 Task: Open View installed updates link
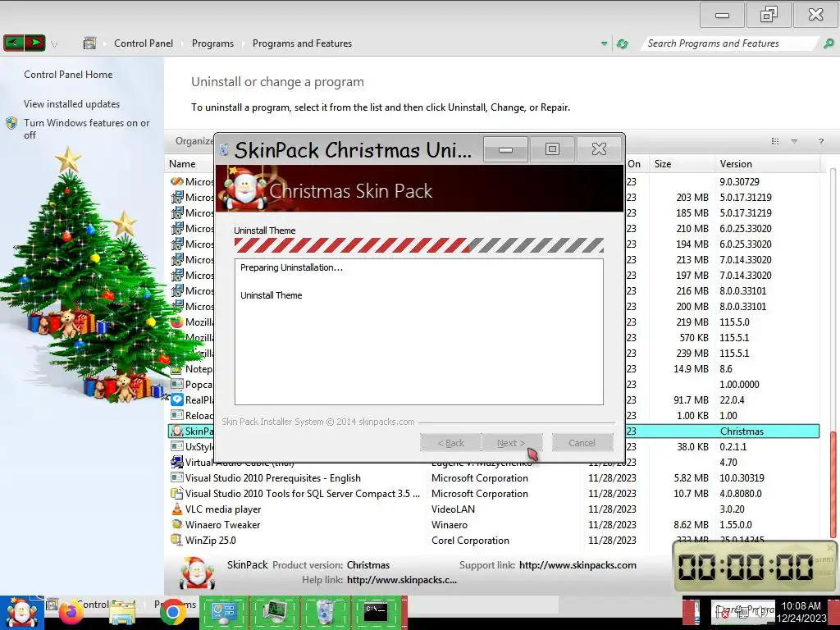[x=72, y=104]
